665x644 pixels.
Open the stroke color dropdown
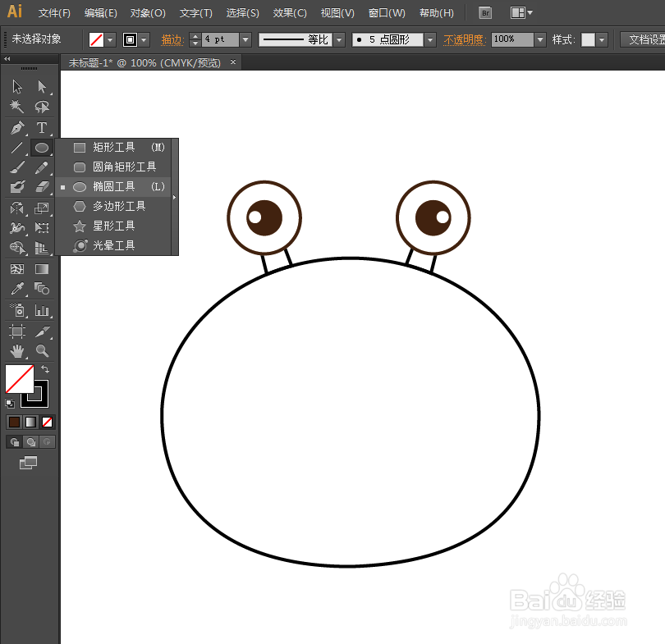pyautogui.click(x=144, y=40)
